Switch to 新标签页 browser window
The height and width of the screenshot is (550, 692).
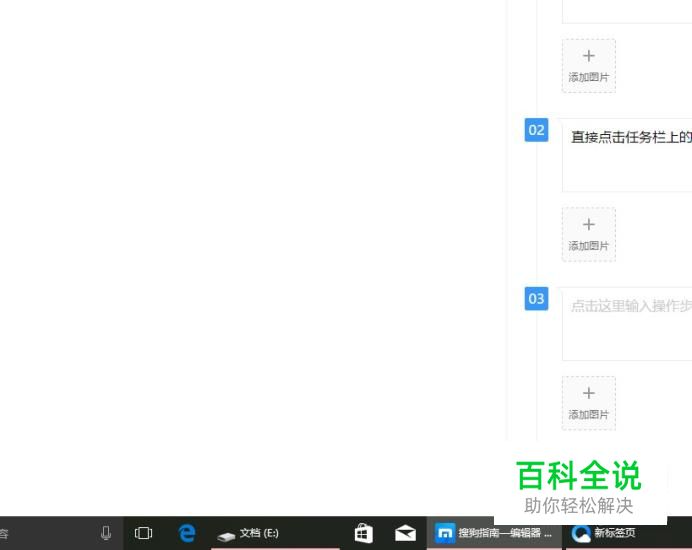[x=628, y=533]
